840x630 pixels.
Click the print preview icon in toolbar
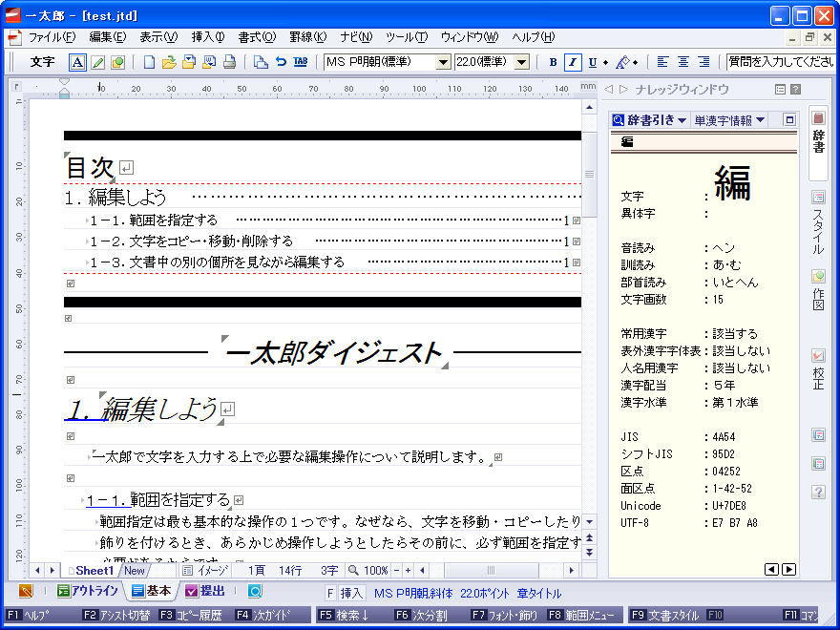pos(209,62)
